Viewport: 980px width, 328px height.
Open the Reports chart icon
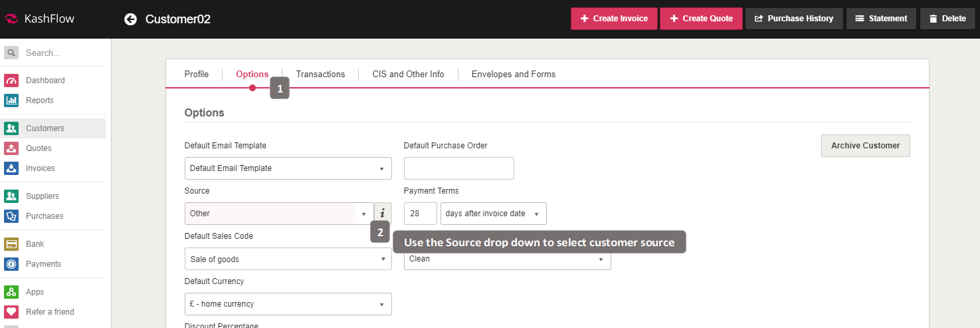coord(11,100)
